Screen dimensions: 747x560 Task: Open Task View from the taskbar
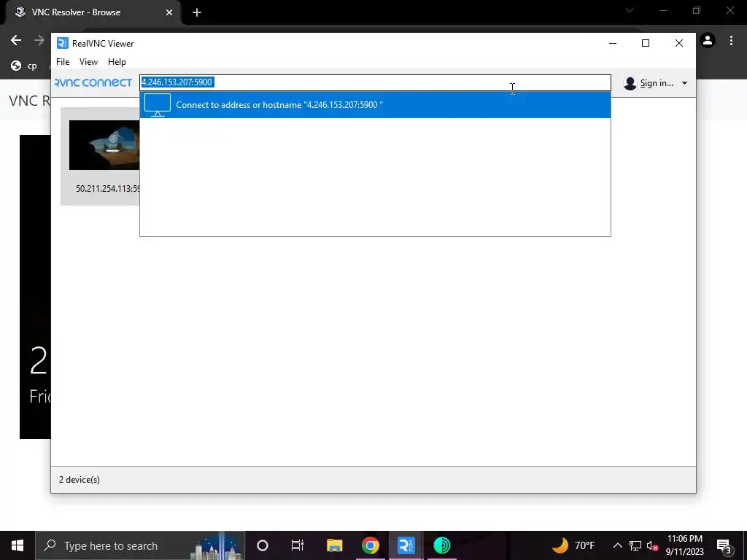point(298,545)
